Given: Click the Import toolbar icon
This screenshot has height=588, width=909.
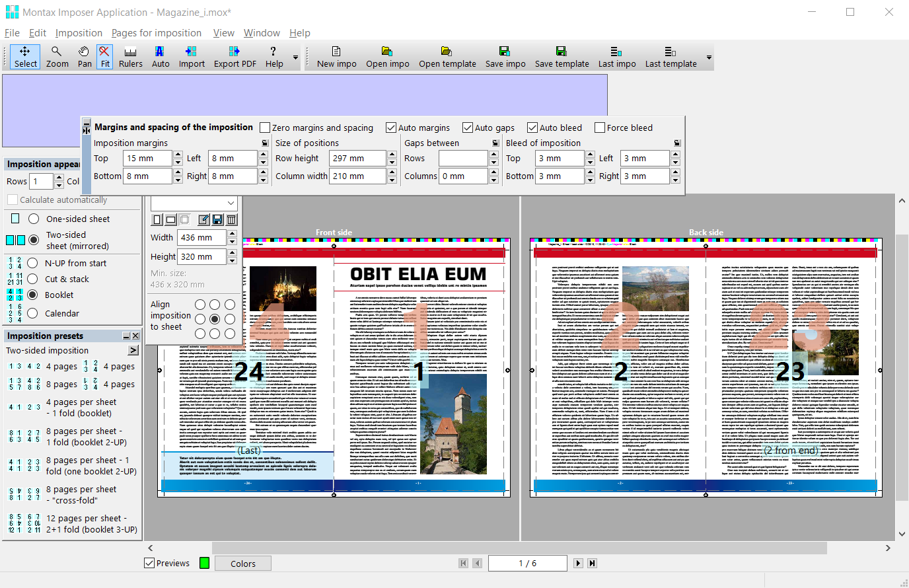Looking at the screenshot, I should click(x=192, y=57).
